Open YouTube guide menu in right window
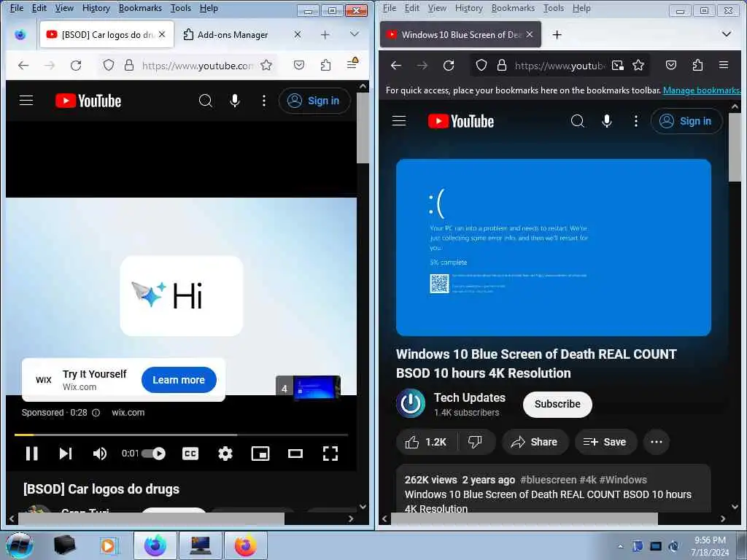747x560 pixels. tap(399, 121)
